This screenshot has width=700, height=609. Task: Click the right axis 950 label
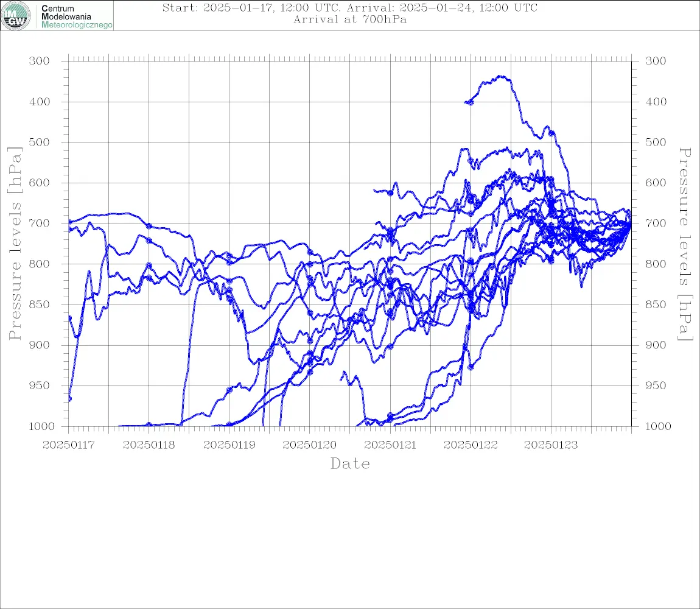(656, 385)
